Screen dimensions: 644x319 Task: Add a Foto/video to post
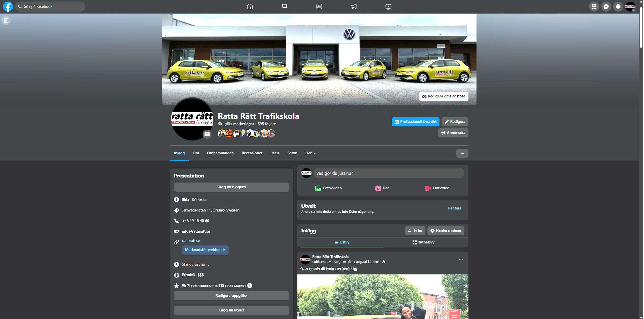(x=328, y=188)
